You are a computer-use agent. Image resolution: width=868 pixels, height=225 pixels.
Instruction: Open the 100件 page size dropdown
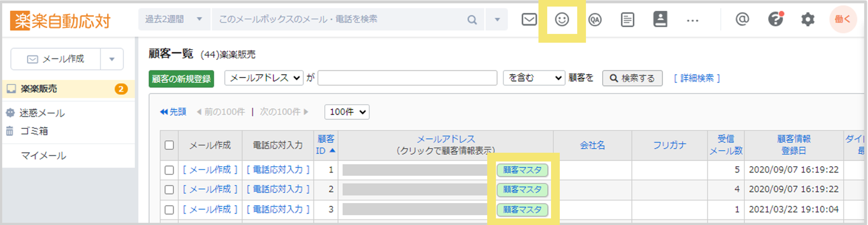(347, 112)
